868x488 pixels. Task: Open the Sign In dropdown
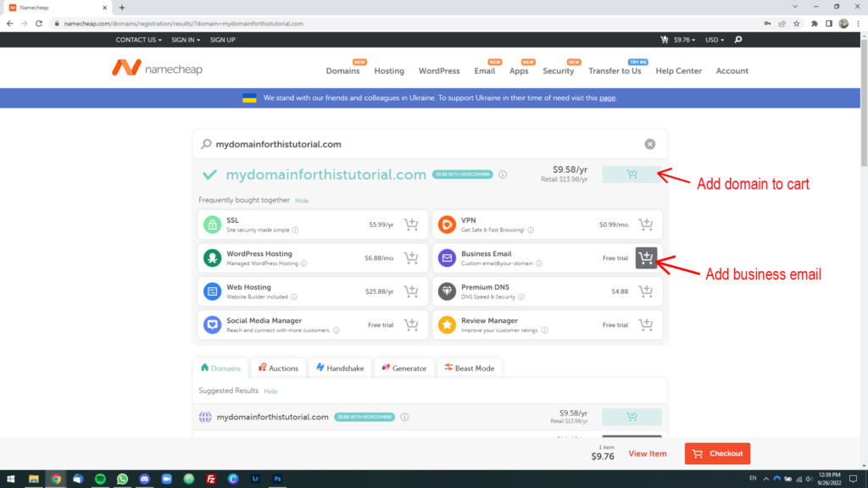tap(186, 40)
